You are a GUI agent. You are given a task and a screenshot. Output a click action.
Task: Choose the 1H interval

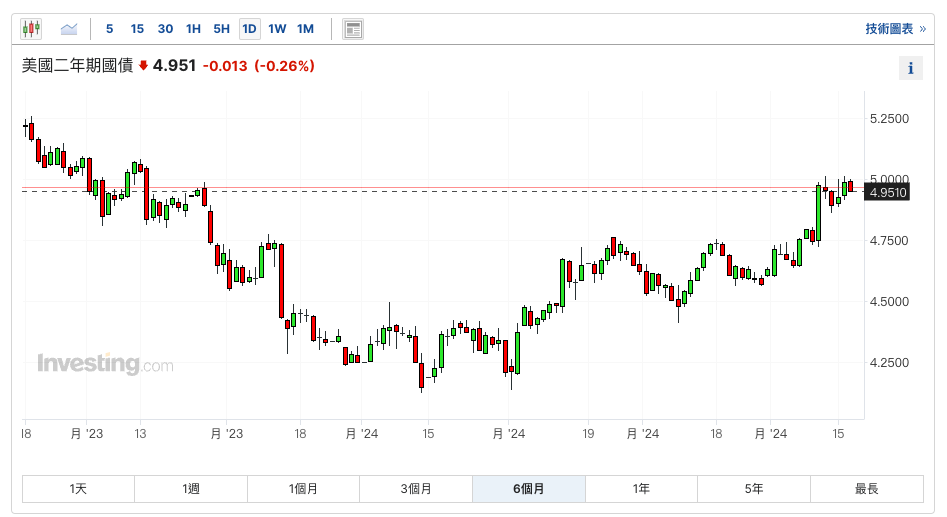pos(193,29)
